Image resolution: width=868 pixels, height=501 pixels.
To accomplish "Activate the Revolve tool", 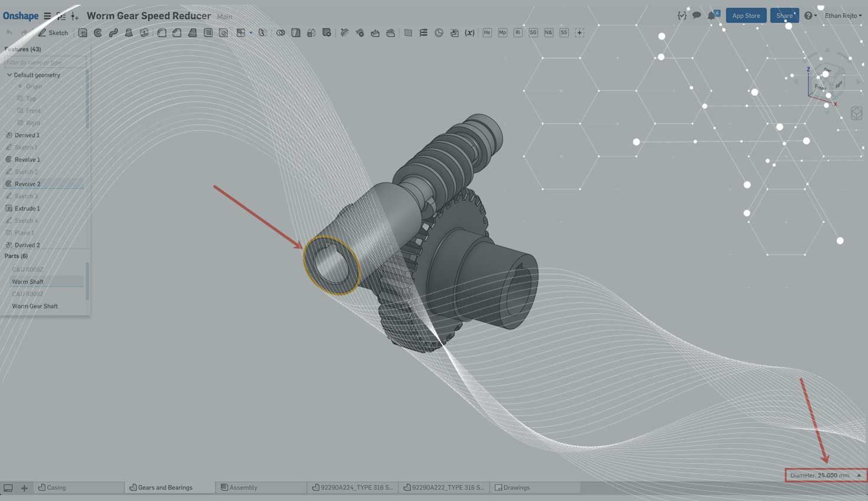I will [98, 33].
